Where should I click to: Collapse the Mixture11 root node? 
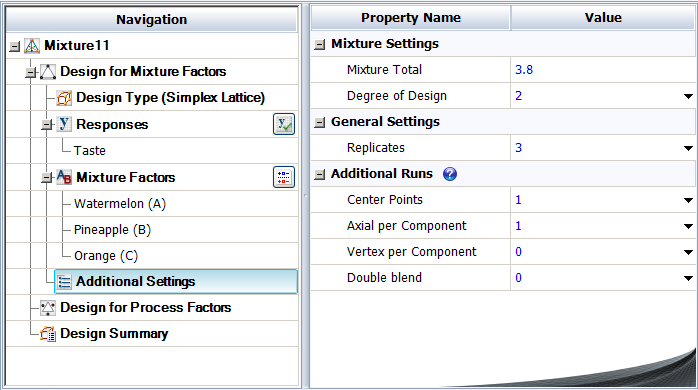pyautogui.click(x=15, y=46)
